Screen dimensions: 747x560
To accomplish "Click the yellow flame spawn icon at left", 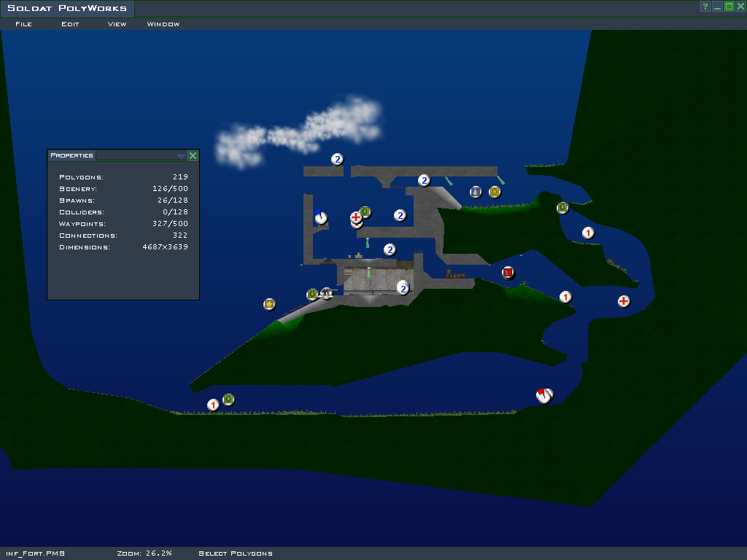I will coord(269,304).
